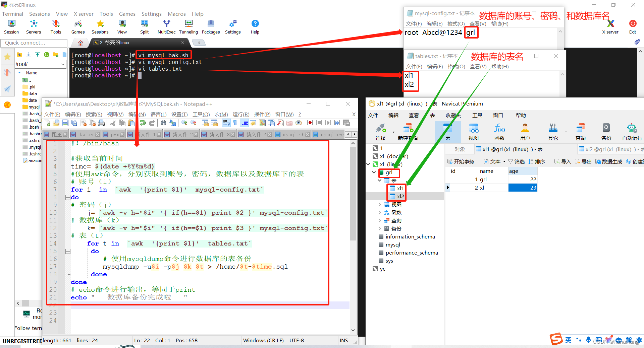Toggle Notepad++ file monitoring eye button
Screen dimensions: 644x348
tap(299, 123)
